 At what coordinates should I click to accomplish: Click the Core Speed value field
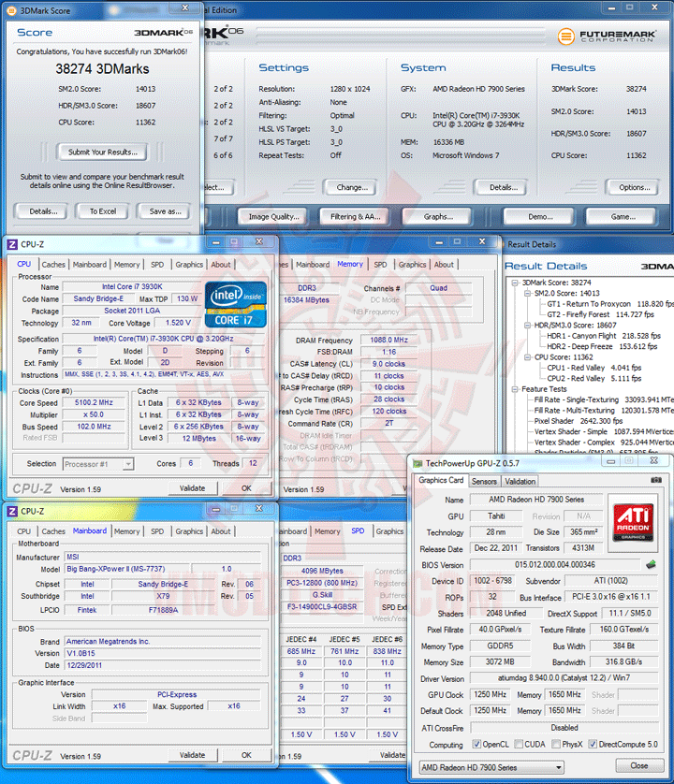(94, 402)
